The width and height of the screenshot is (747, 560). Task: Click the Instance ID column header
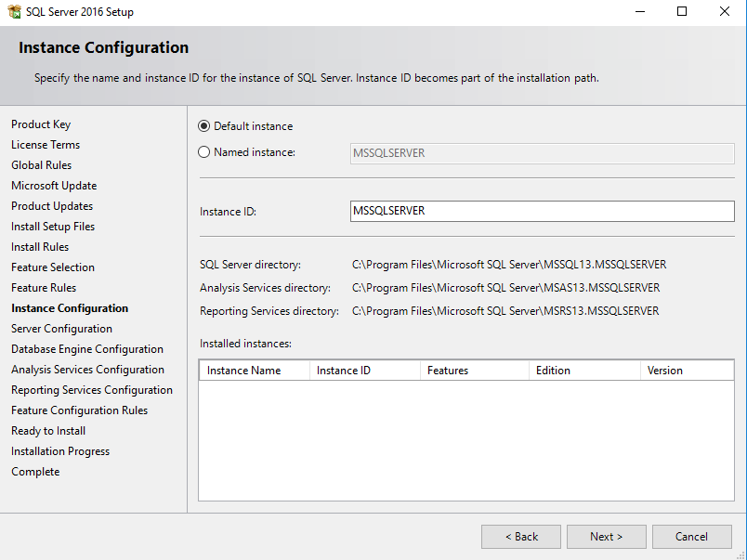point(365,371)
